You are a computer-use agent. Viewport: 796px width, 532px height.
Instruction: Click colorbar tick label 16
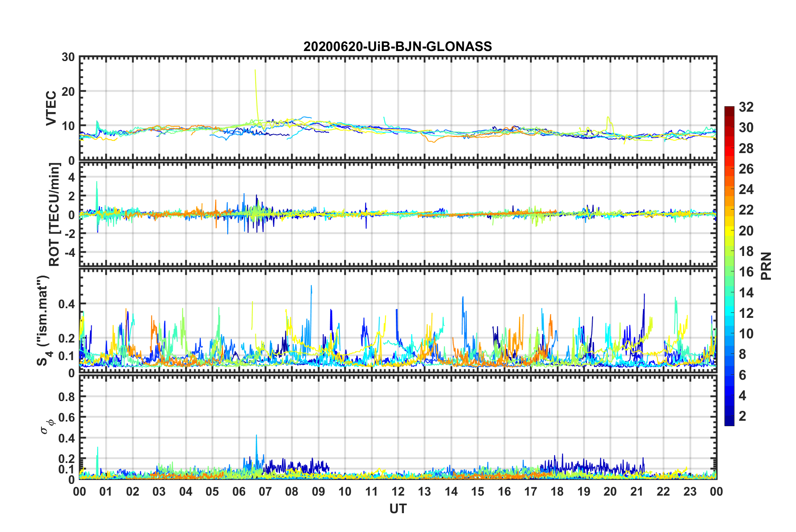(746, 272)
